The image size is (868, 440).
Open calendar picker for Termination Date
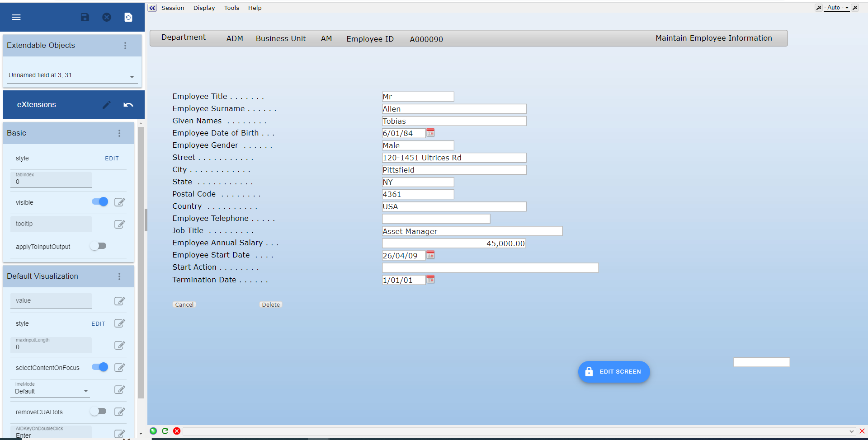click(x=430, y=280)
